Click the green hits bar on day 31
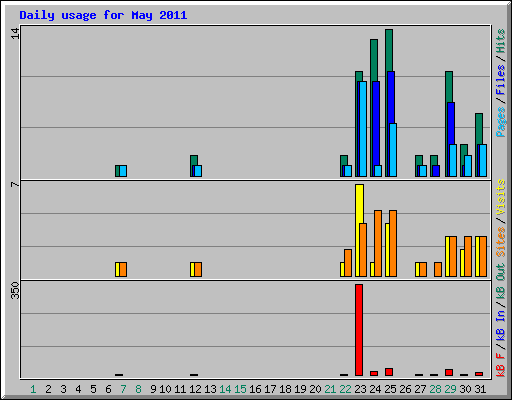Image resolution: width=512 pixels, height=400 pixels. pos(479,129)
